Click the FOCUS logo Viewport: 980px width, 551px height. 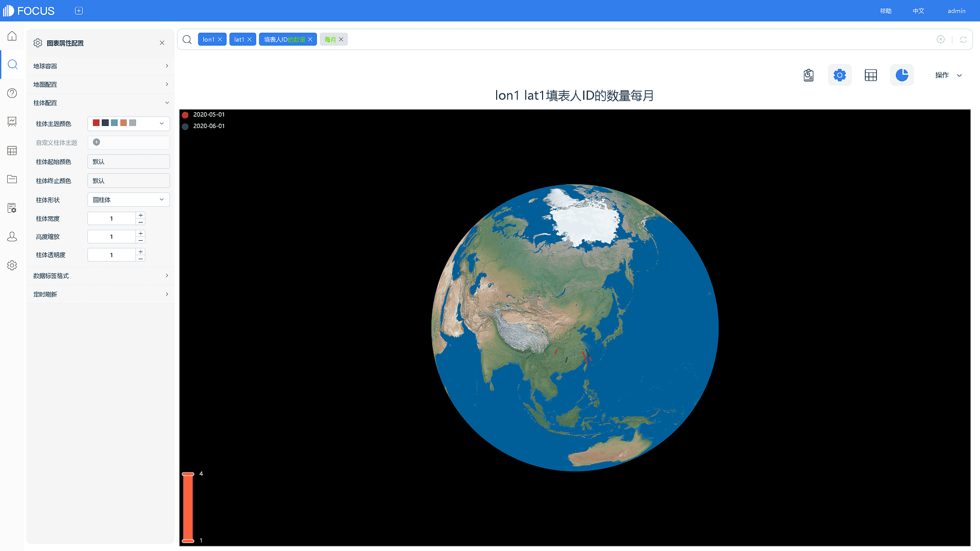29,11
